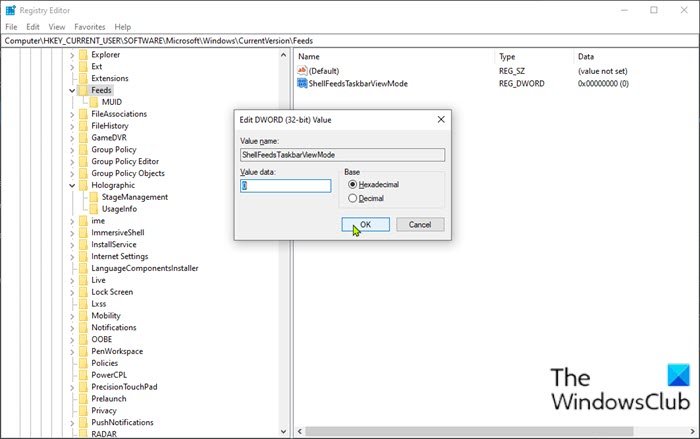Open the File menu
The width and height of the screenshot is (700, 439).
[11, 27]
